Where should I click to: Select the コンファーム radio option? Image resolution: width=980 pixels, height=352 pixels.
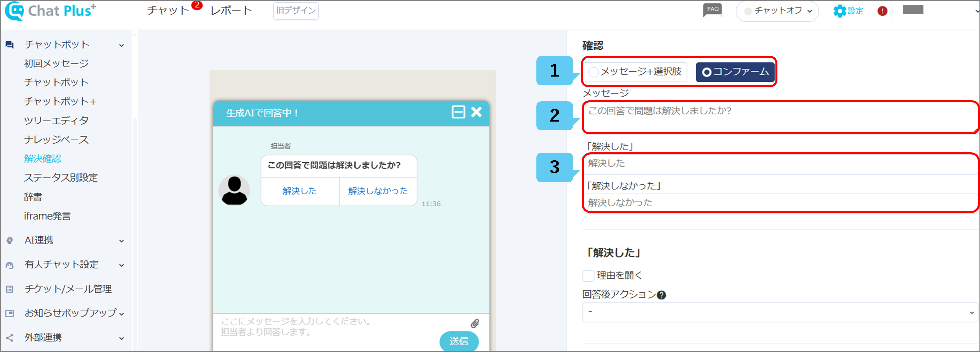point(735,72)
